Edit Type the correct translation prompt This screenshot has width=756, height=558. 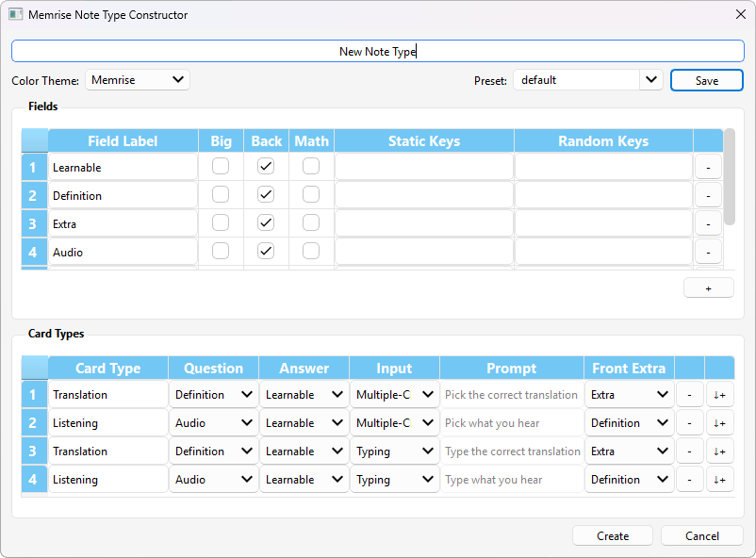512,451
